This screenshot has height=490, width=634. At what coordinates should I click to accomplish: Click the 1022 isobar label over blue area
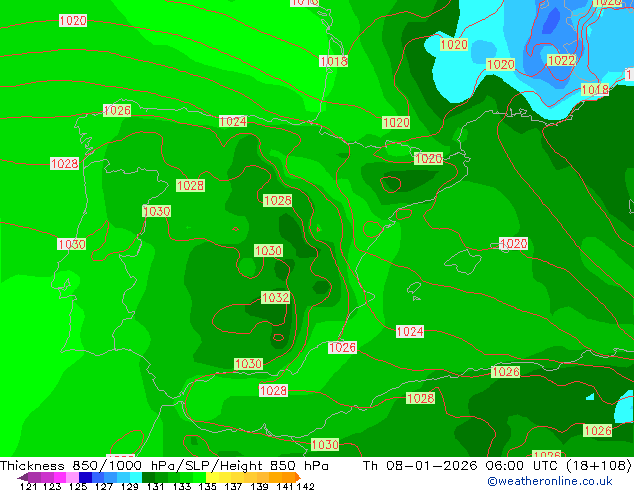pos(561,60)
